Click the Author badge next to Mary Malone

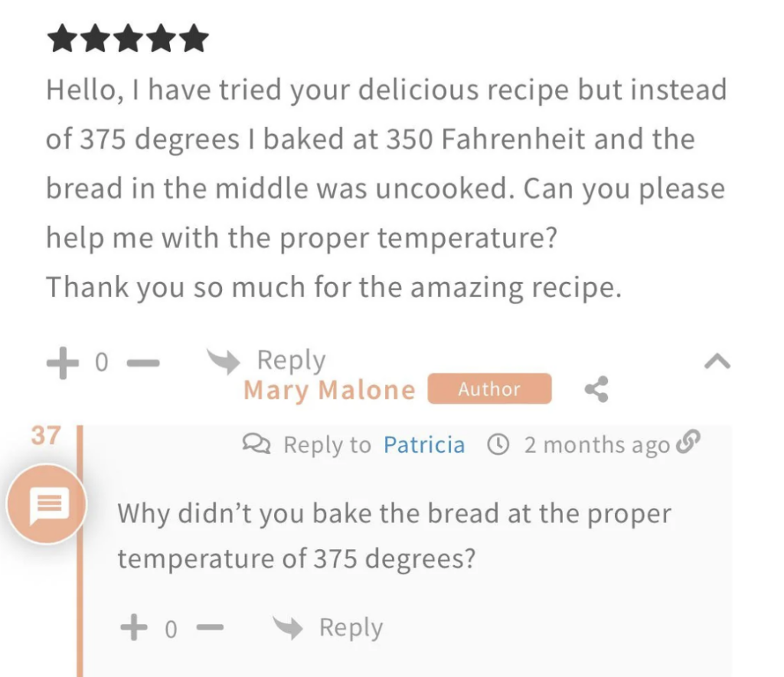click(x=489, y=388)
